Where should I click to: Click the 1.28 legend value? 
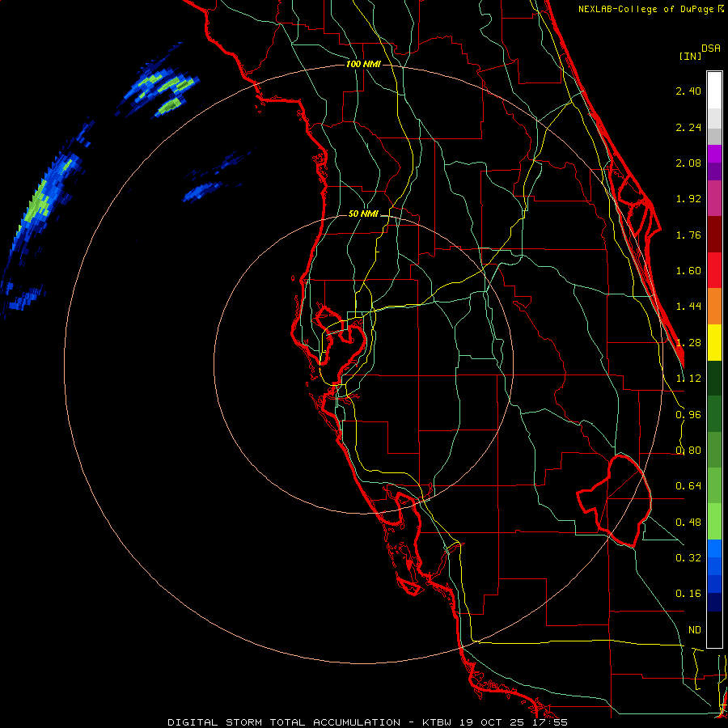[x=688, y=343]
